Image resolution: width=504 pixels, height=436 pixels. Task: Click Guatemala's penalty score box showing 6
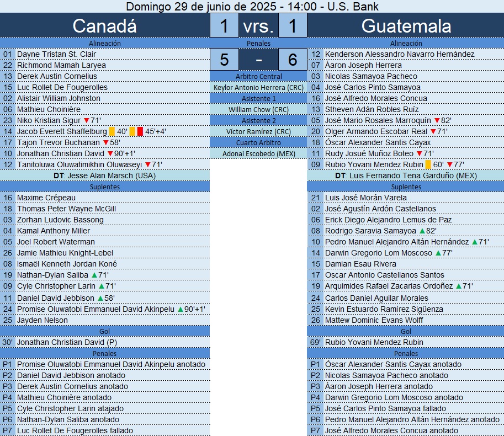point(293,59)
